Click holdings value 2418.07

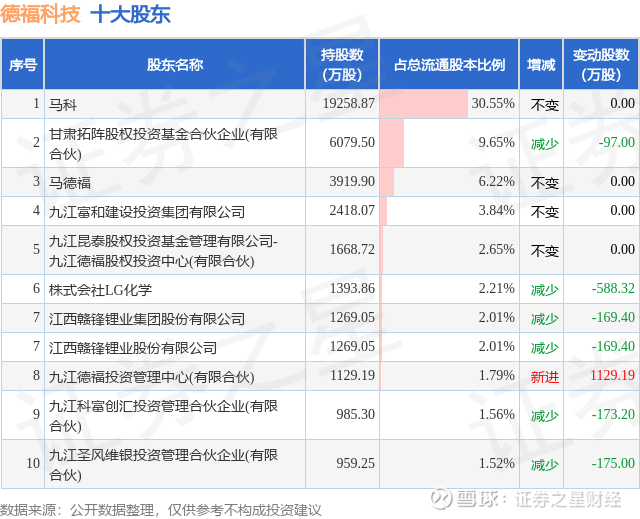tap(352, 210)
